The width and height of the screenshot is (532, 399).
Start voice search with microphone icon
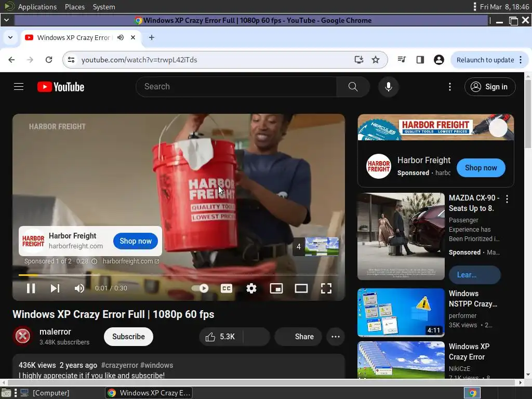(x=389, y=87)
